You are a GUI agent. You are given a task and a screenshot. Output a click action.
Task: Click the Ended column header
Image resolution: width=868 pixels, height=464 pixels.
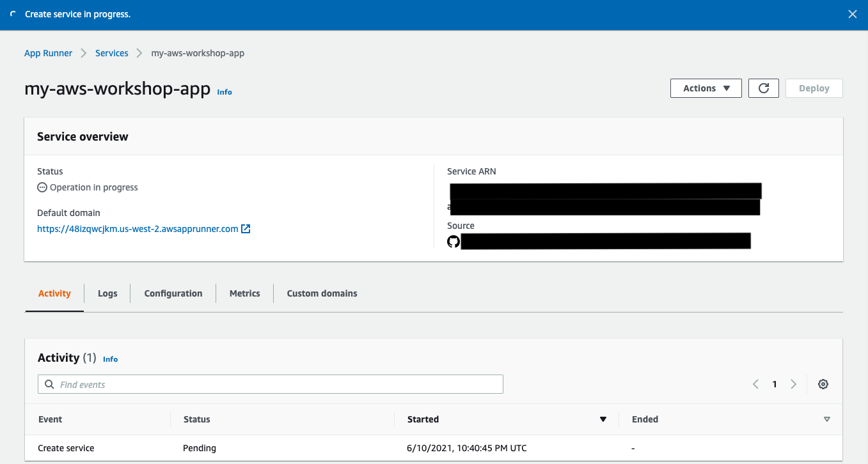tap(645, 419)
